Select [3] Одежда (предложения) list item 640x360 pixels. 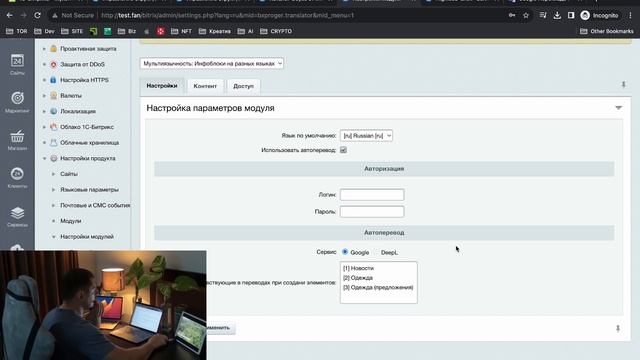click(x=378, y=287)
